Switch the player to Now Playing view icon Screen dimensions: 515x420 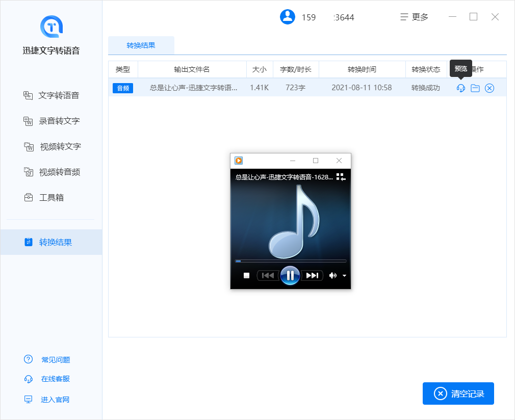click(x=341, y=177)
